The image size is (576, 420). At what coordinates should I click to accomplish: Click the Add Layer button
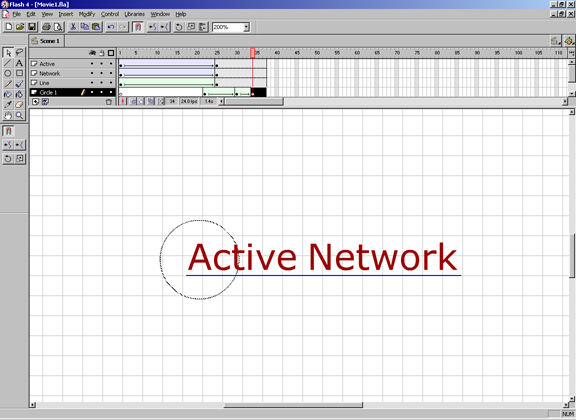click(35, 102)
